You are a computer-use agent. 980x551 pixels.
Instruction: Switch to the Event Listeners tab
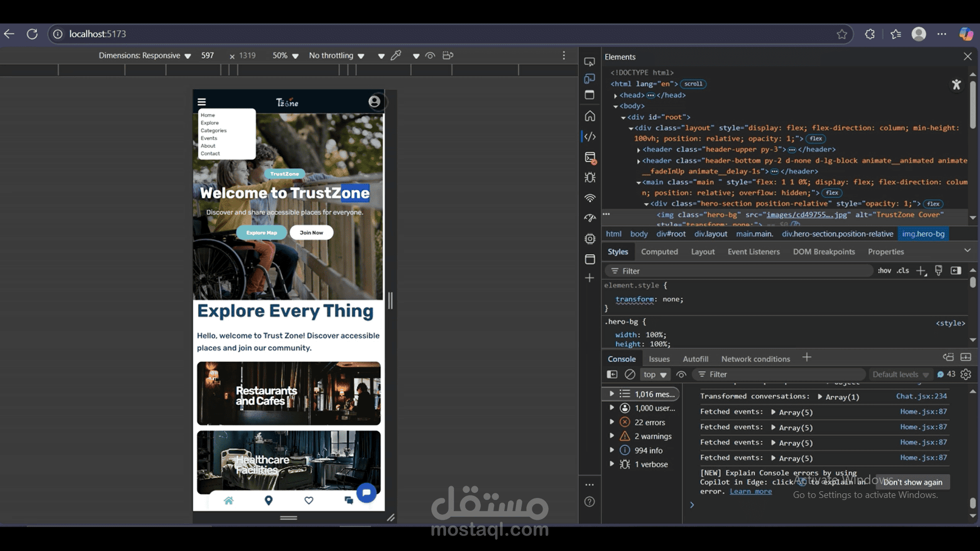point(753,252)
